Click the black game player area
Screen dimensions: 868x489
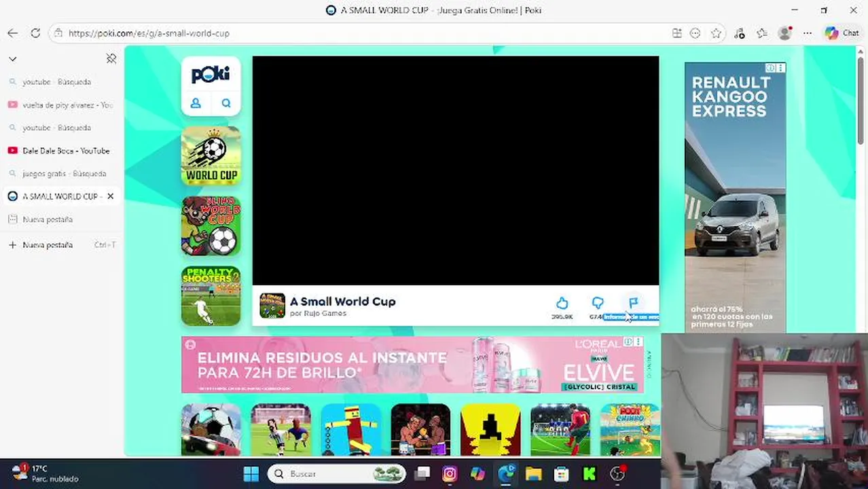pyautogui.click(x=455, y=170)
